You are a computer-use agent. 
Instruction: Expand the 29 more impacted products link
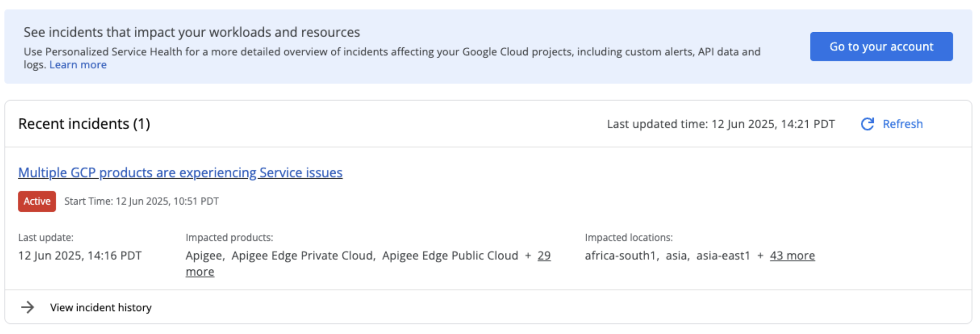(x=544, y=256)
